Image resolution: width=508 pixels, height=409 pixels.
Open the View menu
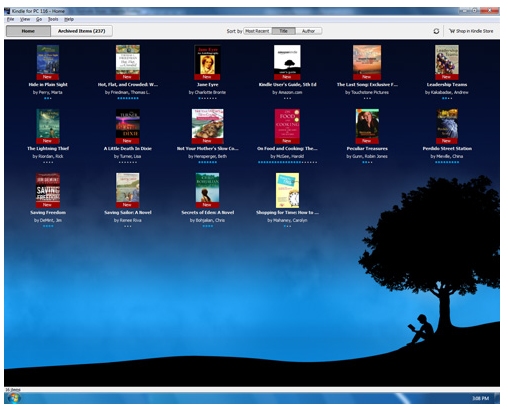[x=25, y=19]
